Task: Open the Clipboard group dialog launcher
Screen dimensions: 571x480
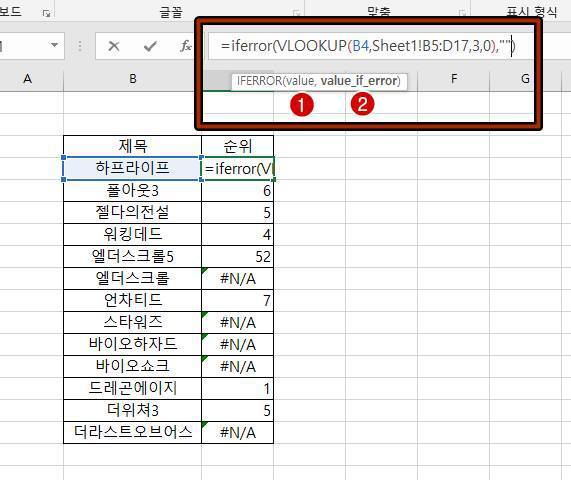Action: [x=46, y=13]
